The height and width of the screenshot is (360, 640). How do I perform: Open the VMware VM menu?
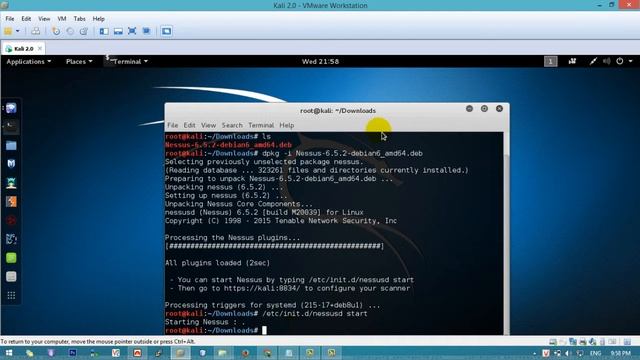[62, 19]
